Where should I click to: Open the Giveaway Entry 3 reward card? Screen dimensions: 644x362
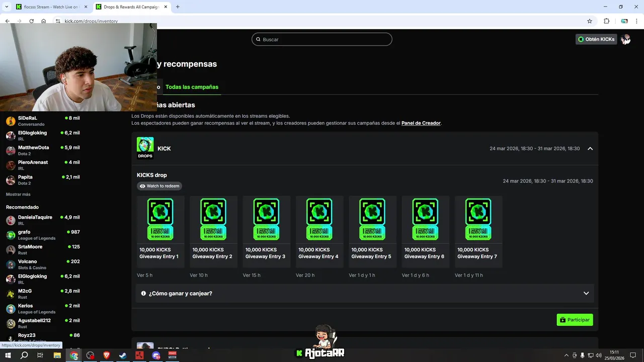267,231
